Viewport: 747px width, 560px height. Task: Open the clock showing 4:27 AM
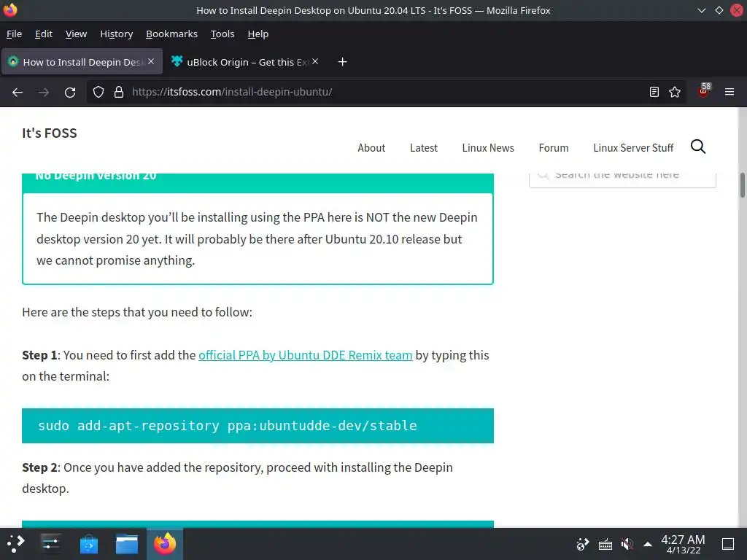(683, 544)
